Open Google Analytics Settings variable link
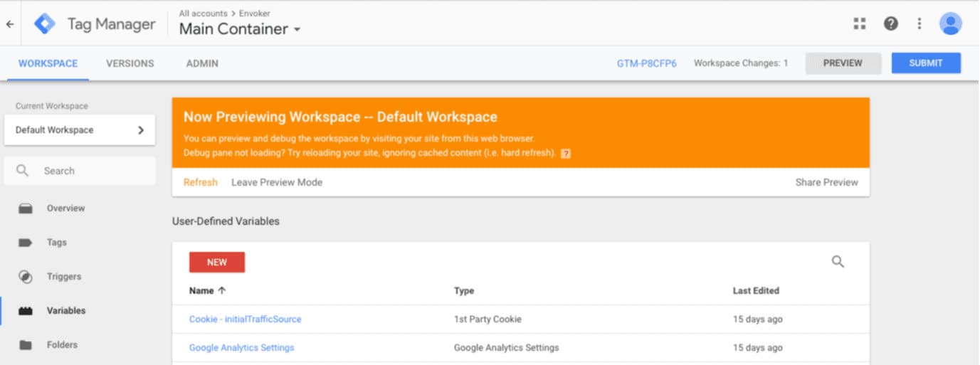The width and height of the screenshot is (980, 365). point(242,348)
